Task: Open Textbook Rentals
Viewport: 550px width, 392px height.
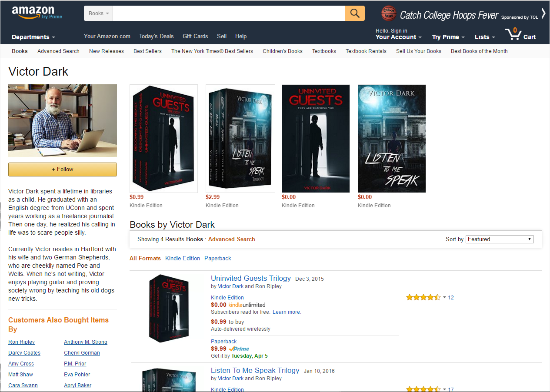Action: [x=366, y=51]
